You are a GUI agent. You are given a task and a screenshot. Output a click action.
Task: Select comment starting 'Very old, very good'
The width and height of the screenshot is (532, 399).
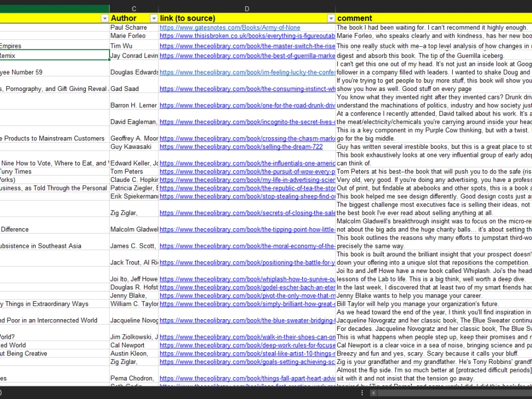click(x=434, y=180)
